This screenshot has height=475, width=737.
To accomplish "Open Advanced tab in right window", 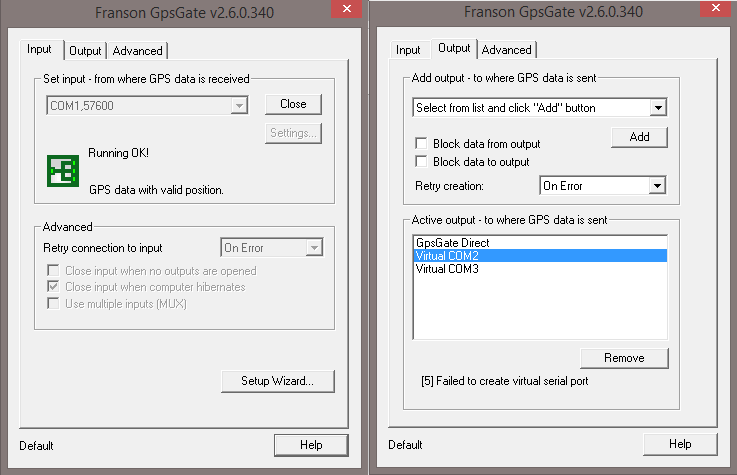I will click(x=506, y=50).
